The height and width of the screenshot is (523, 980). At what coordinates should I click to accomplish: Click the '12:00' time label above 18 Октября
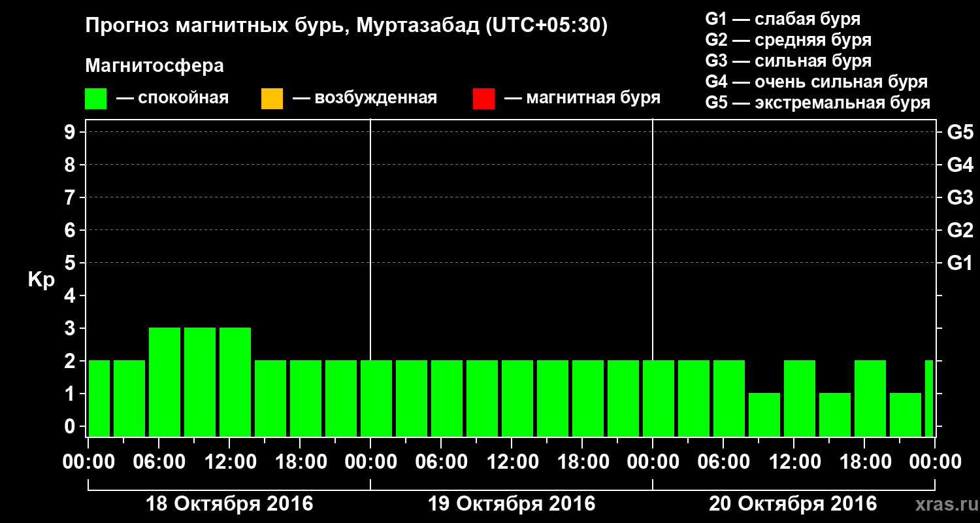(x=229, y=462)
